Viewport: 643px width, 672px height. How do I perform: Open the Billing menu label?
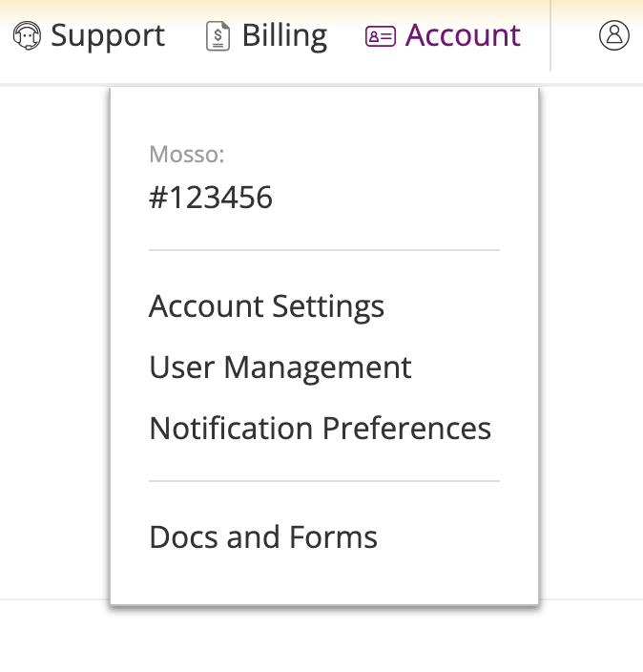click(284, 36)
